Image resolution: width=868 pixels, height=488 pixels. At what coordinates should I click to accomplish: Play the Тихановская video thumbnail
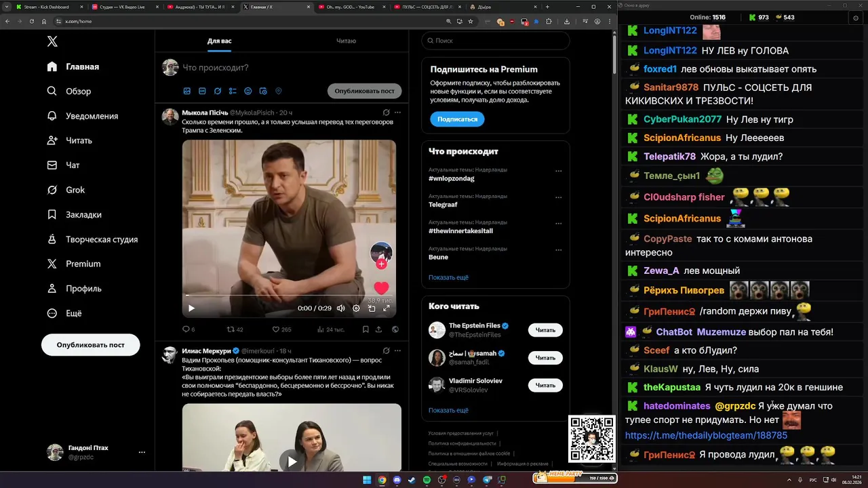[292, 461]
